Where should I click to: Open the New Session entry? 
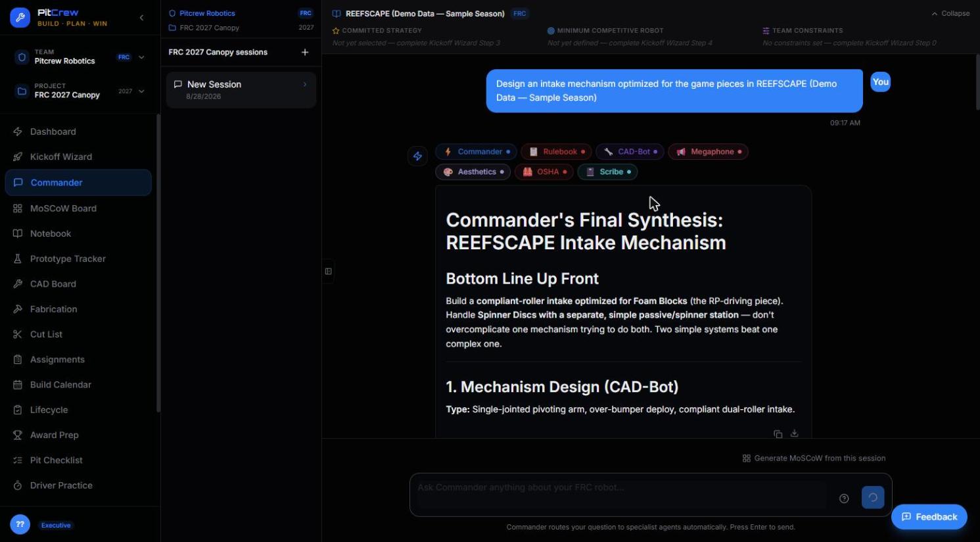click(x=241, y=90)
